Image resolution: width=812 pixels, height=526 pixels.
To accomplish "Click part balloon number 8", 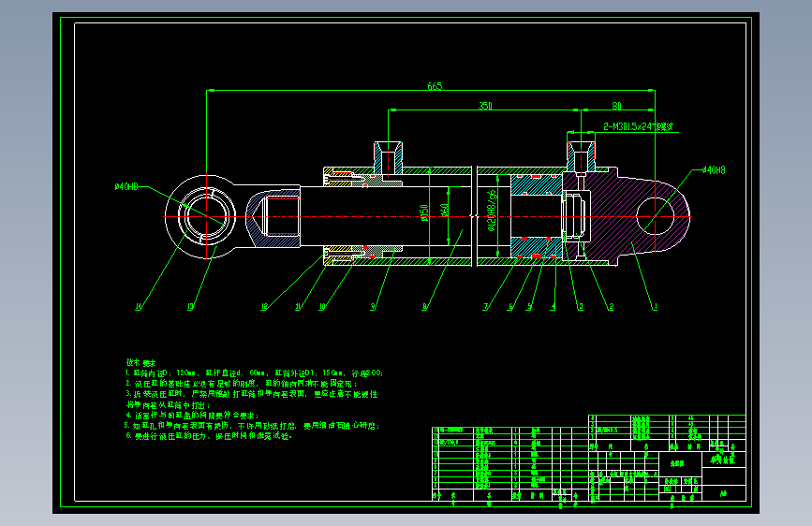I will click(424, 307).
